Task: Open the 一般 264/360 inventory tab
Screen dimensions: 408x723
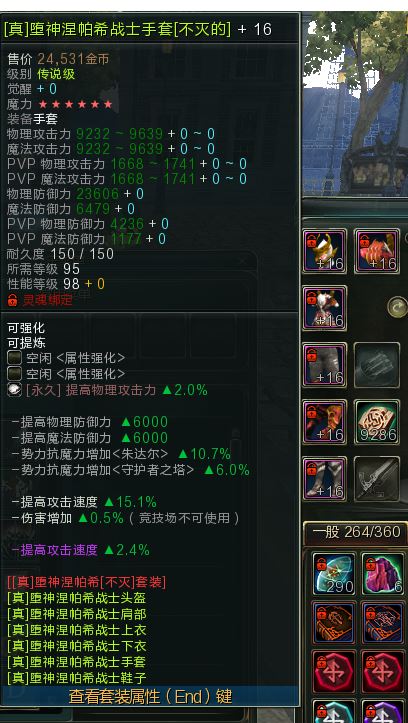Action: [x=356, y=532]
